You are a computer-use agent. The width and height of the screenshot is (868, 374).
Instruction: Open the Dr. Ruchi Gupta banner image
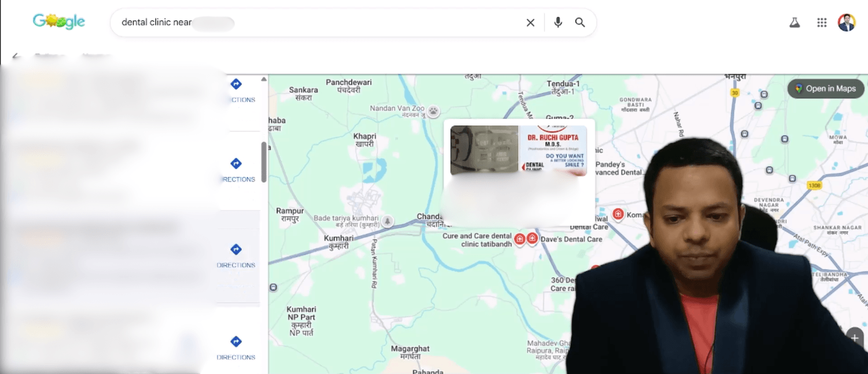(x=553, y=151)
